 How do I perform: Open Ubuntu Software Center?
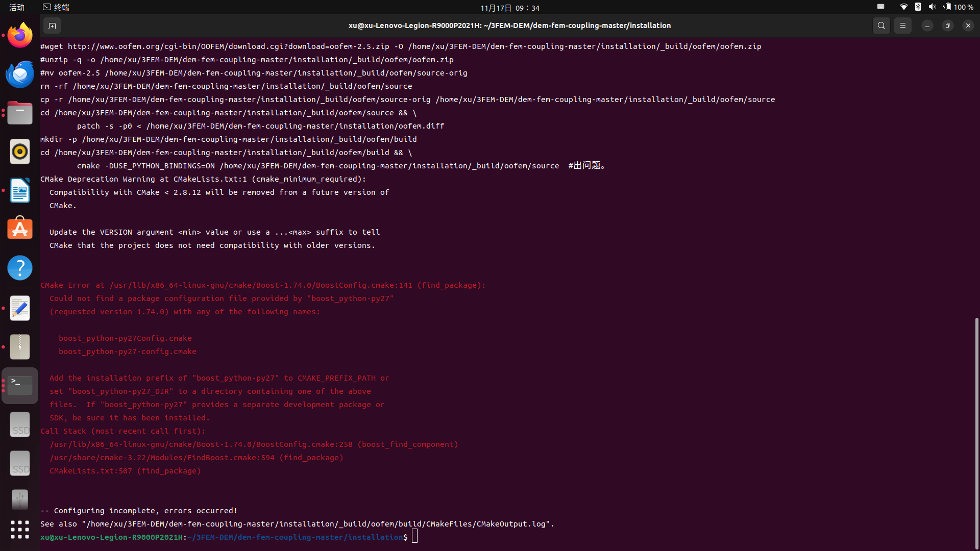[19, 229]
